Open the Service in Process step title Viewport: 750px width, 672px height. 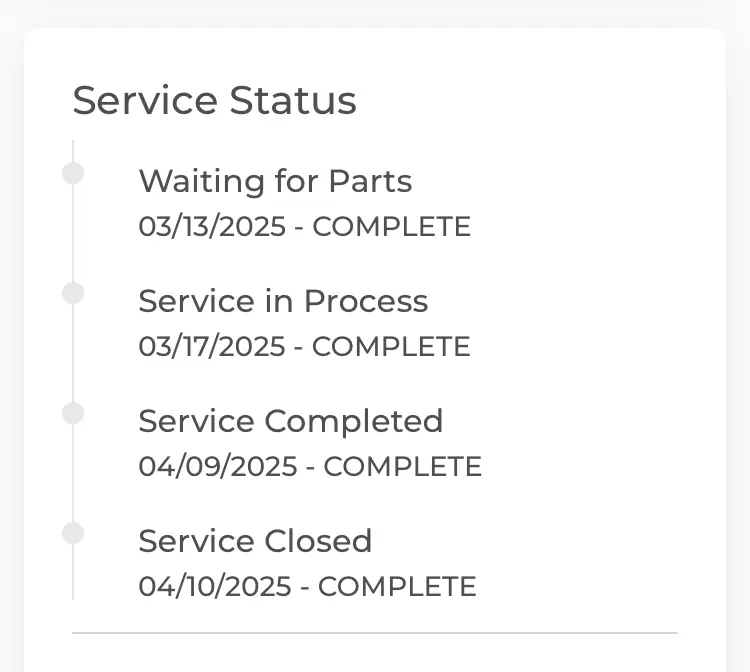tap(283, 301)
